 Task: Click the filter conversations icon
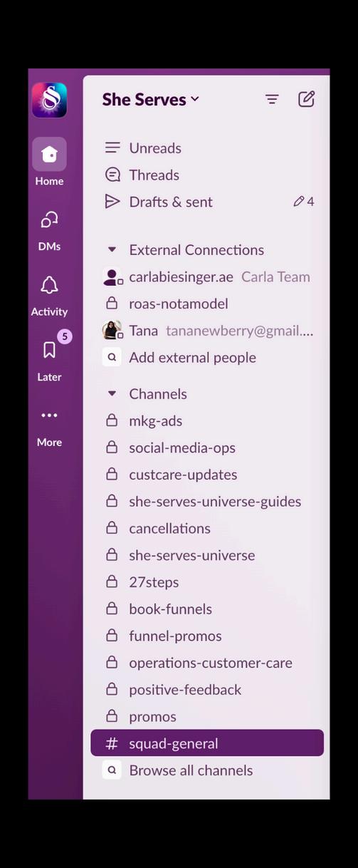click(272, 100)
